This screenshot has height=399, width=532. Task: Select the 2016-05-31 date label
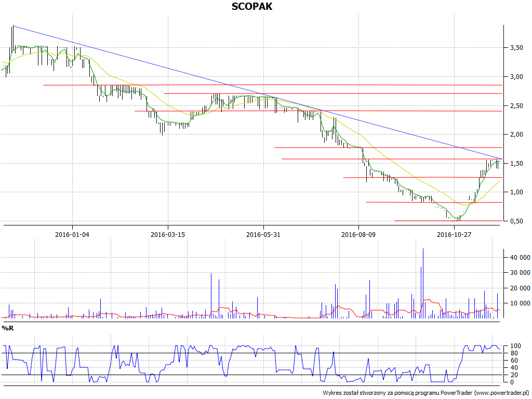pyautogui.click(x=263, y=234)
